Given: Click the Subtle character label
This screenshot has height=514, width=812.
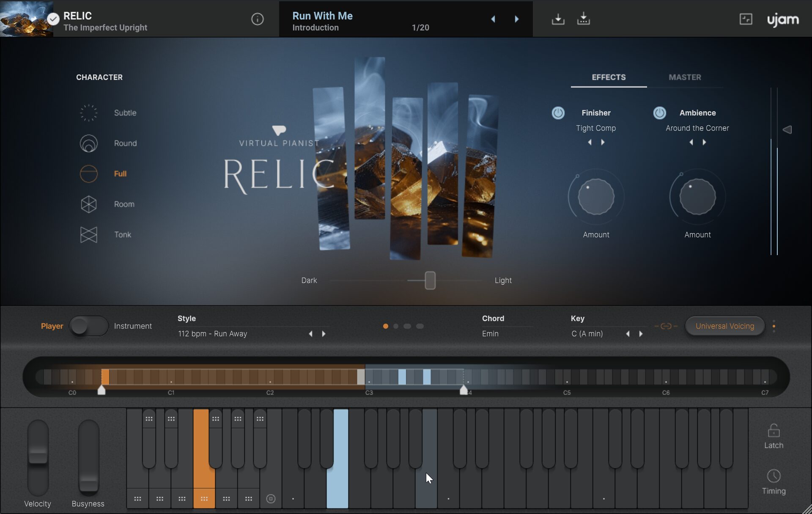Looking at the screenshot, I should [x=125, y=113].
